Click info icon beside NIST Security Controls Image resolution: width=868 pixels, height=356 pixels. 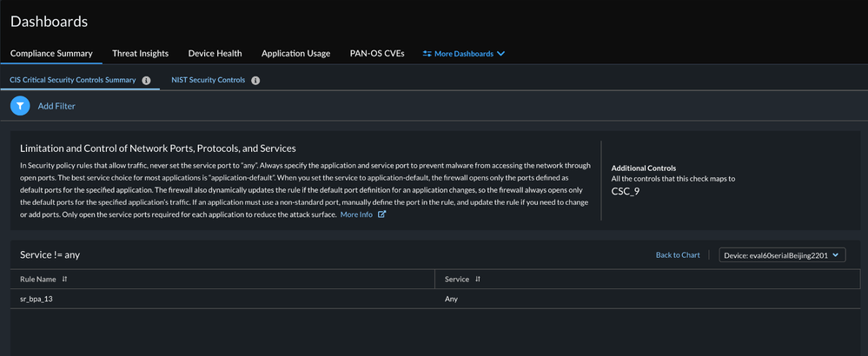click(x=255, y=81)
